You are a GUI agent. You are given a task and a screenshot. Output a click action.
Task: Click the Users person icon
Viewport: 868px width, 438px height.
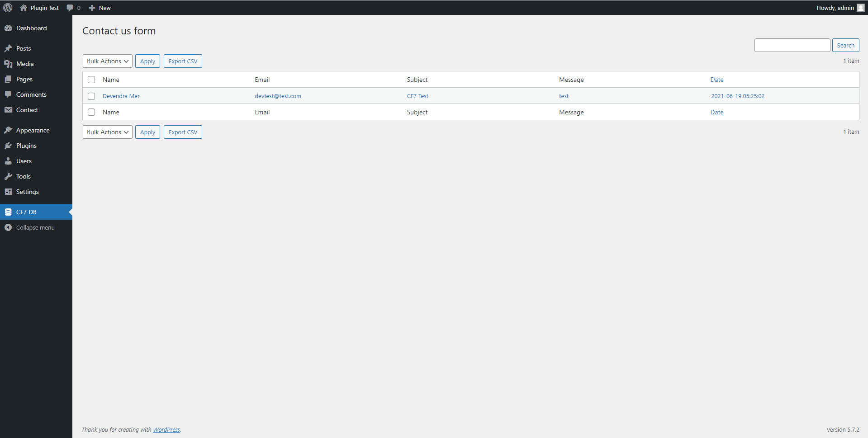click(8, 161)
